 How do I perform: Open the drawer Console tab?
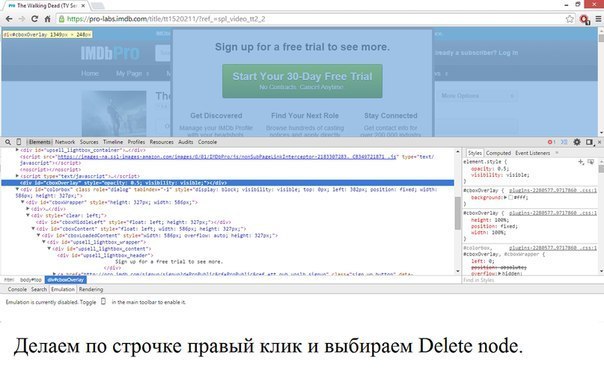[17, 289]
